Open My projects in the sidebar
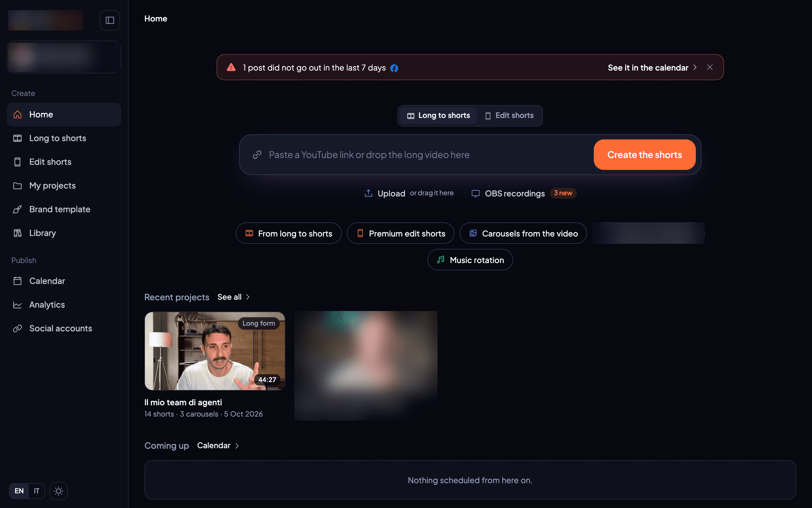The width and height of the screenshot is (812, 508). coord(64,185)
